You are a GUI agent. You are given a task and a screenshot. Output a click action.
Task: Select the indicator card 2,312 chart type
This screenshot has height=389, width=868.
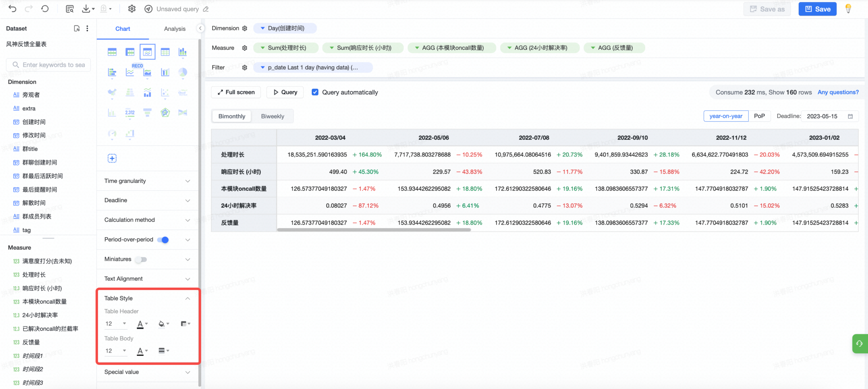130,113
